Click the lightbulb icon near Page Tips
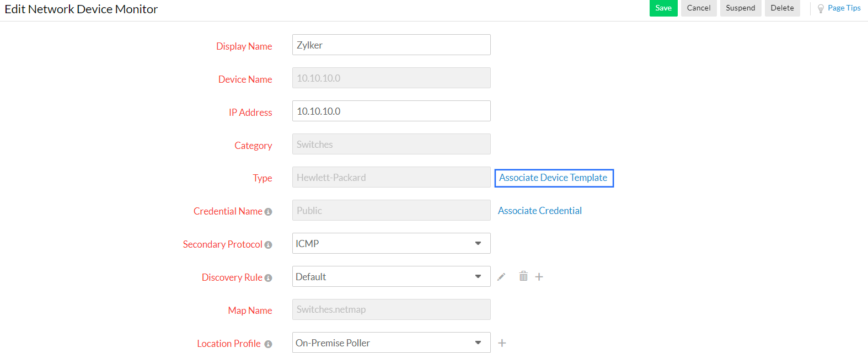Image resolution: width=868 pixels, height=353 pixels. click(x=820, y=8)
